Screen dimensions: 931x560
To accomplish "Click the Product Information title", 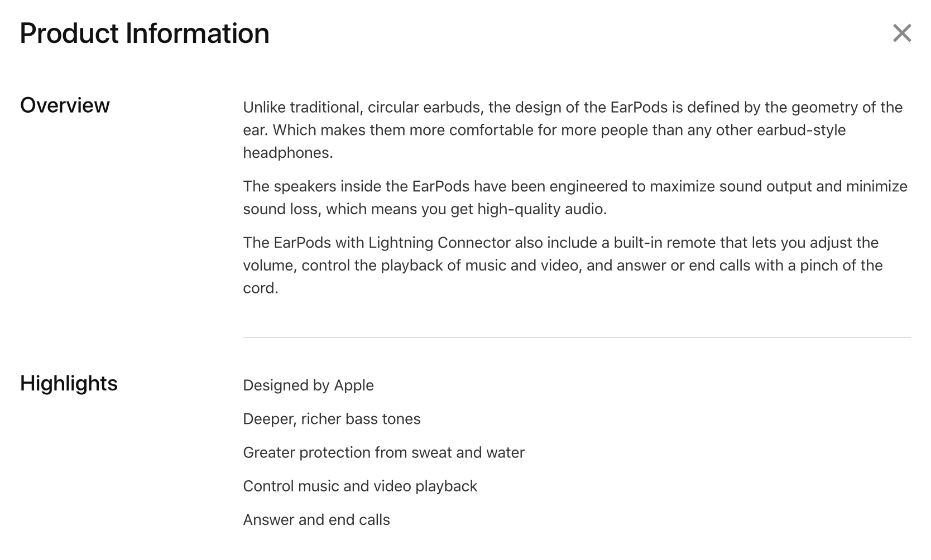I will pyautogui.click(x=145, y=33).
